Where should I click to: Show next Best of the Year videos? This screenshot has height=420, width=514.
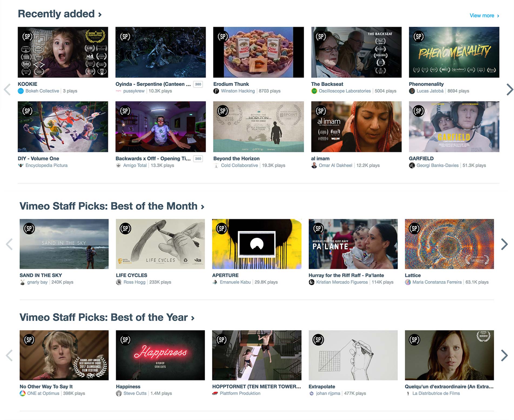[x=504, y=355]
